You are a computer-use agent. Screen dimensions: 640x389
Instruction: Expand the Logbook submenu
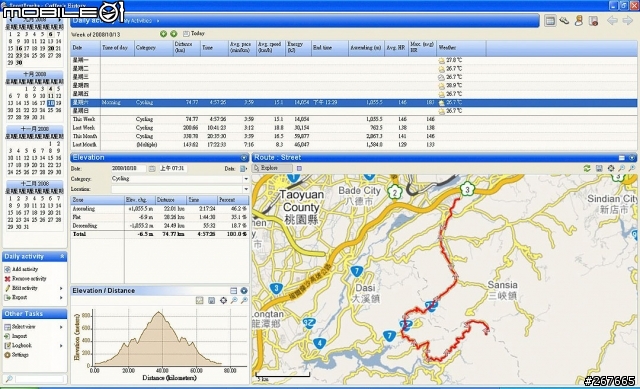click(x=61, y=346)
